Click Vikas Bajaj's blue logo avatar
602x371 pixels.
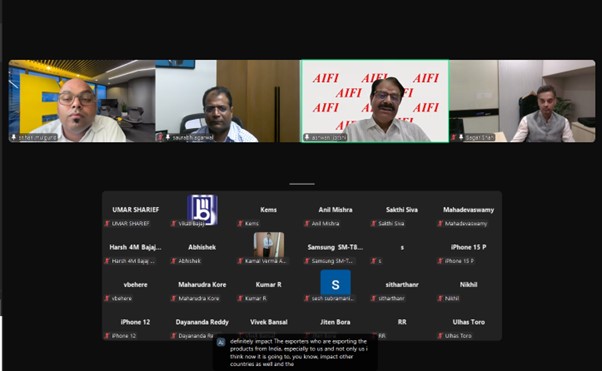tap(202, 210)
